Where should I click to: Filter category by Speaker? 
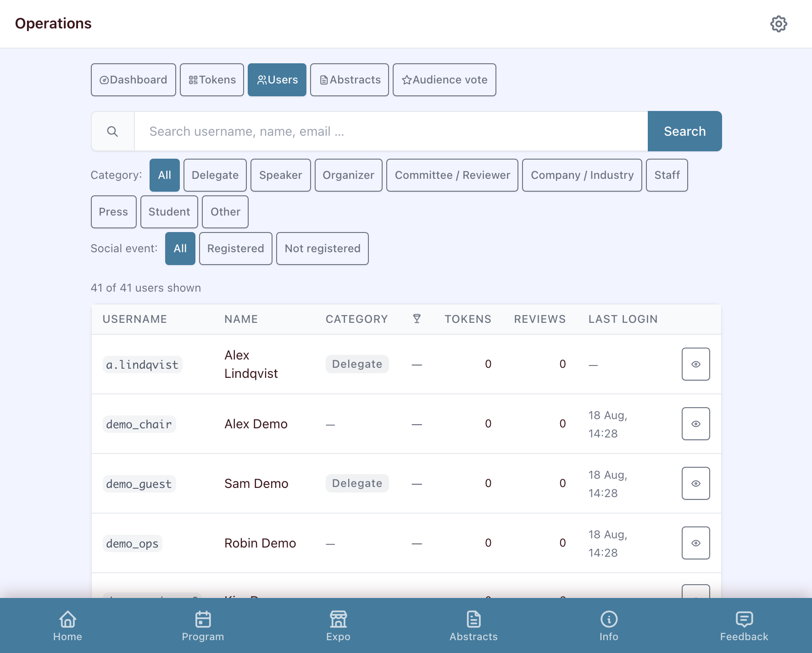coord(281,175)
